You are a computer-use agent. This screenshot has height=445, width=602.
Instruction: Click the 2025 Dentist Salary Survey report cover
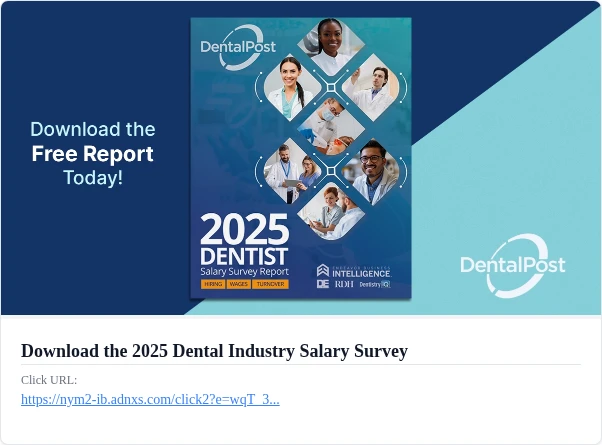click(301, 157)
